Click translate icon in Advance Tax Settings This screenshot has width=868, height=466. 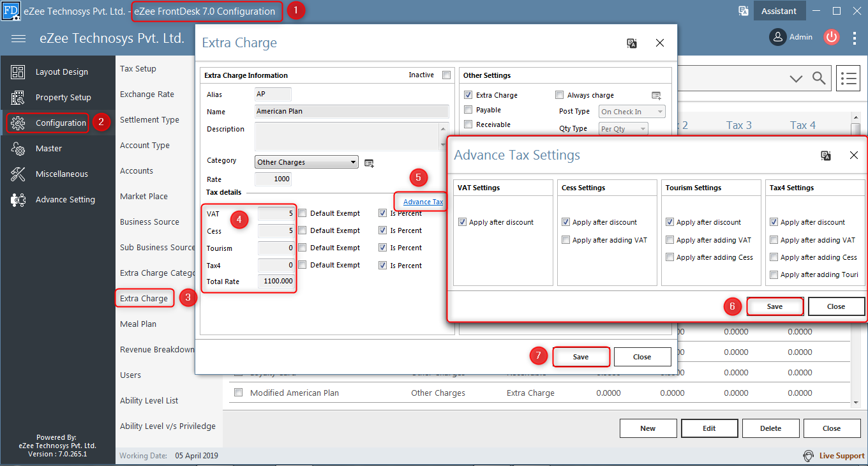click(826, 155)
